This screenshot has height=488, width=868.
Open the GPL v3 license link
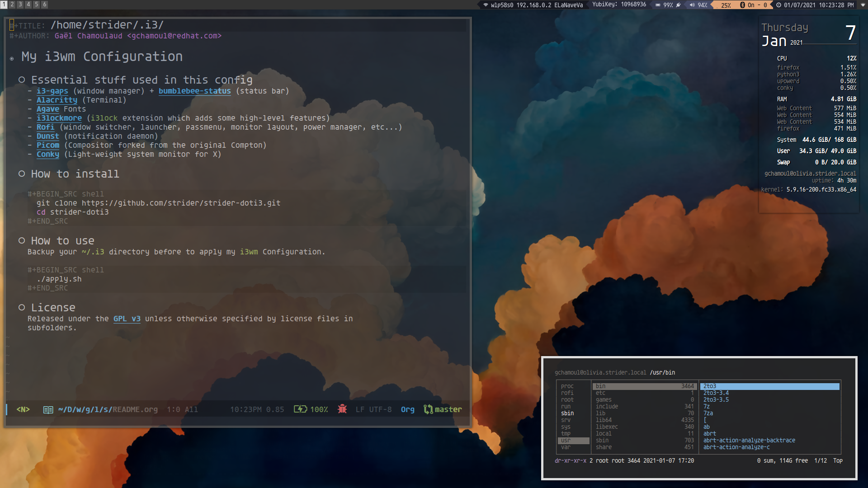click(127, 319)
